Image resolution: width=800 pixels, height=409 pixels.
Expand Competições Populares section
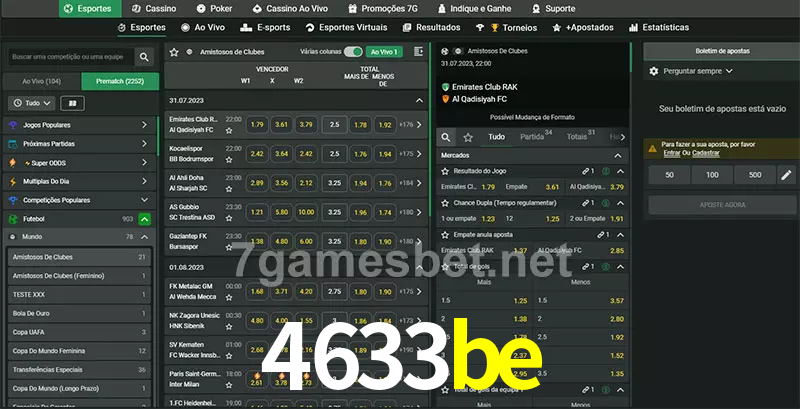(144, 200)
